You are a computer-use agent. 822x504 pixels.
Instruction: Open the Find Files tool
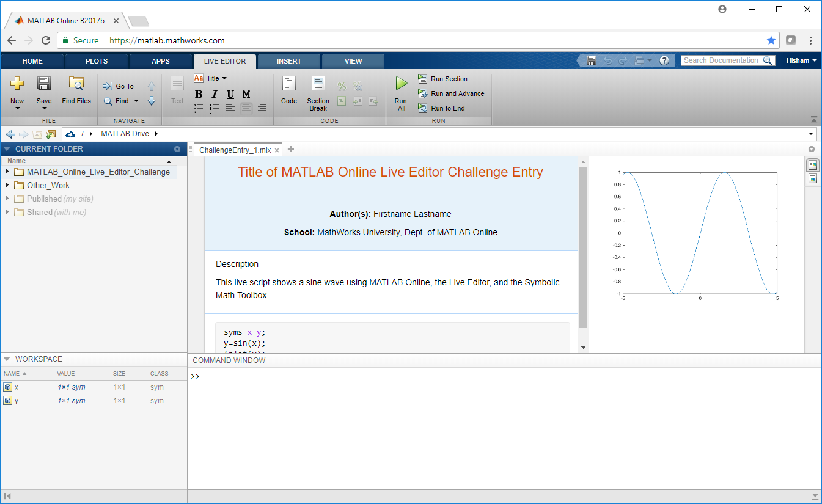76,84
